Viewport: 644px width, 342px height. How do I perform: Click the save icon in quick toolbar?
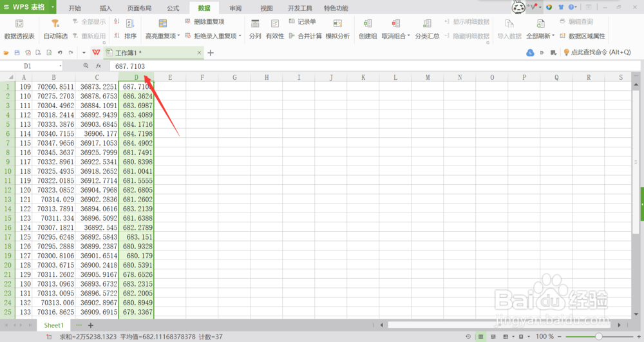(x=17, y=53)
